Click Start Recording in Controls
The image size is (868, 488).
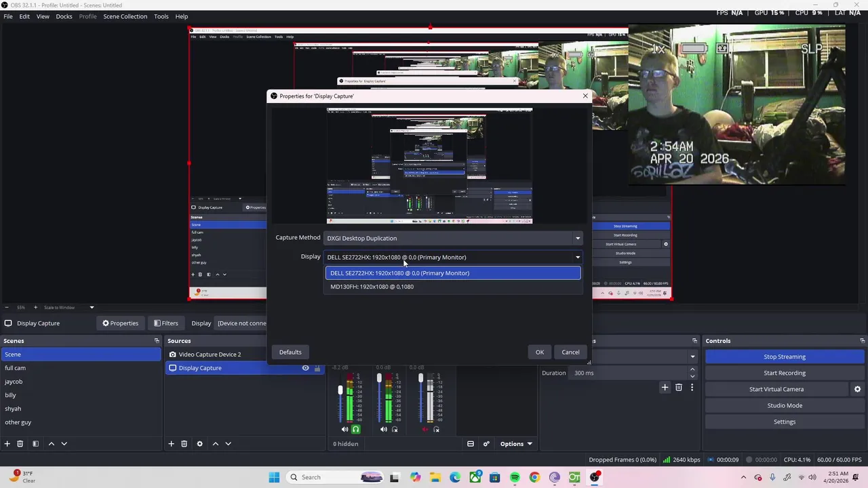(785, 373)
